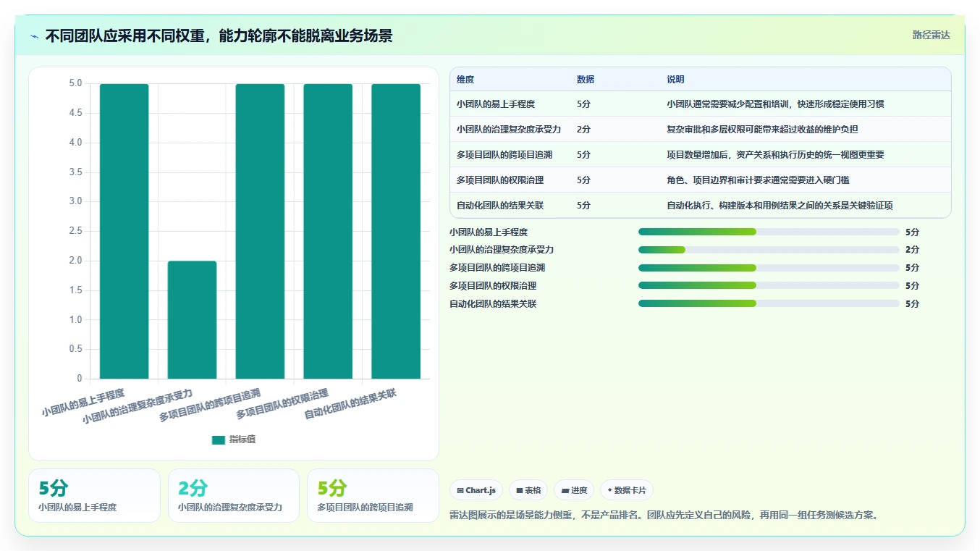Click the chart bar for 多项目团队的权限治理

pos(328,231)
